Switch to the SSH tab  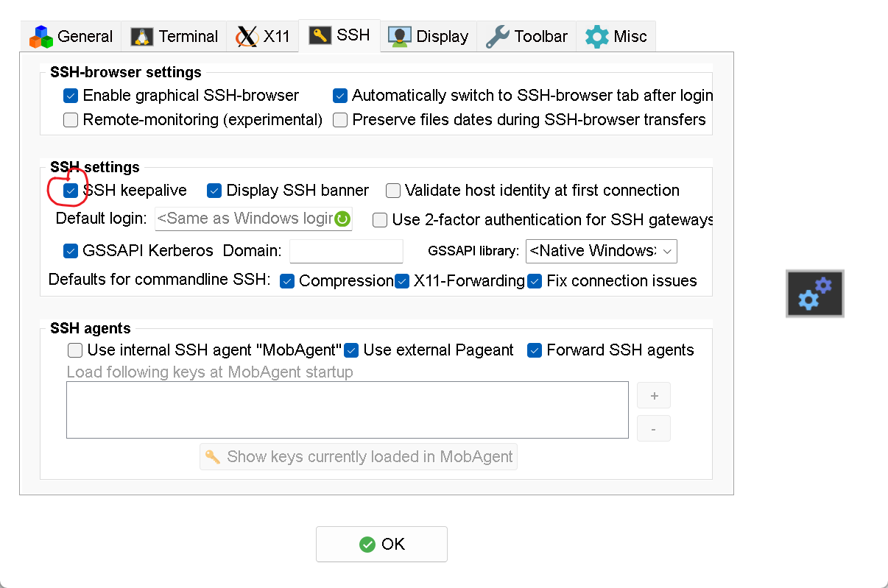(x=339, y=35)
